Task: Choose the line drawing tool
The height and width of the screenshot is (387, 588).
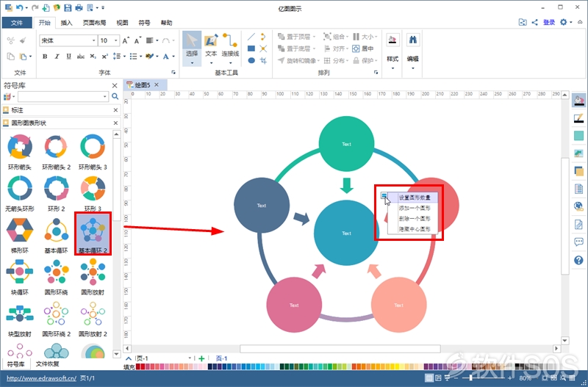Action: tap(251, 37)
